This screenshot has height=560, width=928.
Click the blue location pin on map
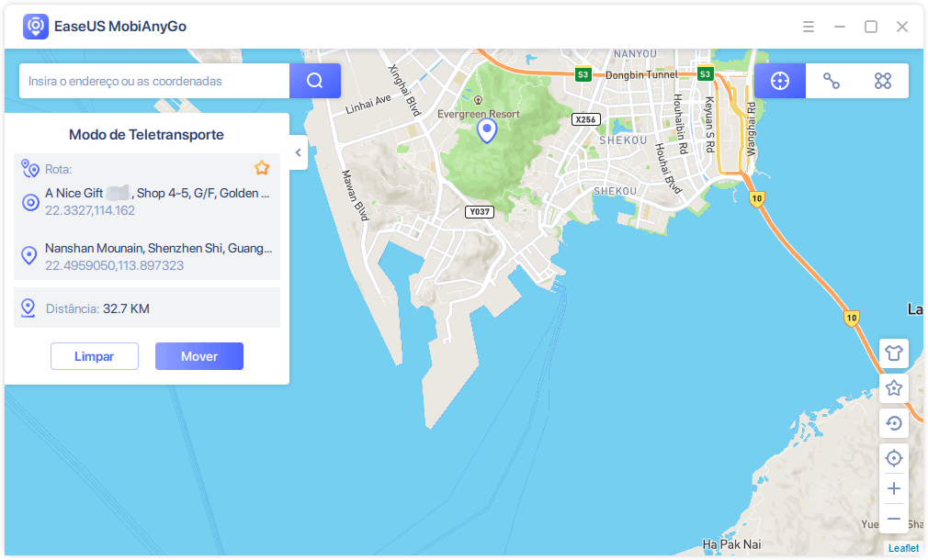click(487, 131)
